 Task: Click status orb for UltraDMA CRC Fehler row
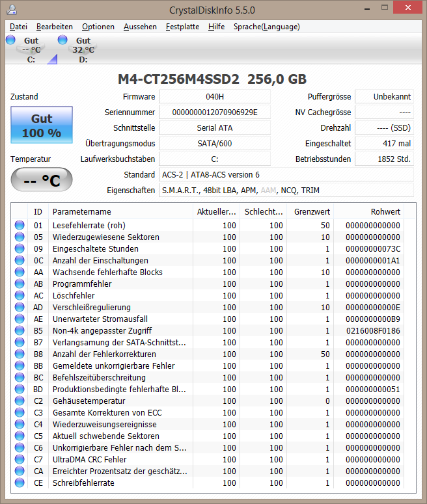pos(20,459)
